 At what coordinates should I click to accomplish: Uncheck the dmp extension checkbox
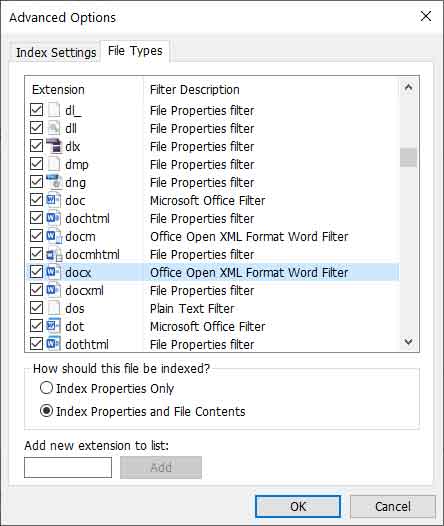click(36, 164)
